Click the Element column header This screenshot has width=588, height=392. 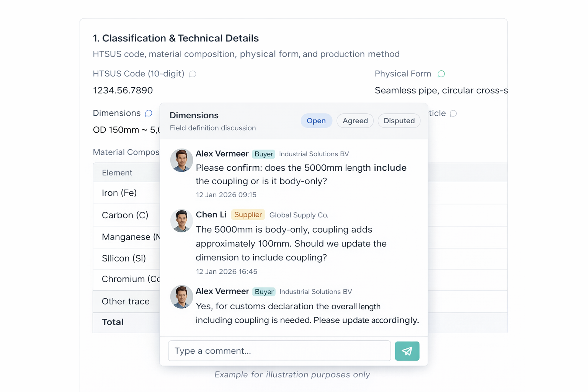[x=117, y=173]
